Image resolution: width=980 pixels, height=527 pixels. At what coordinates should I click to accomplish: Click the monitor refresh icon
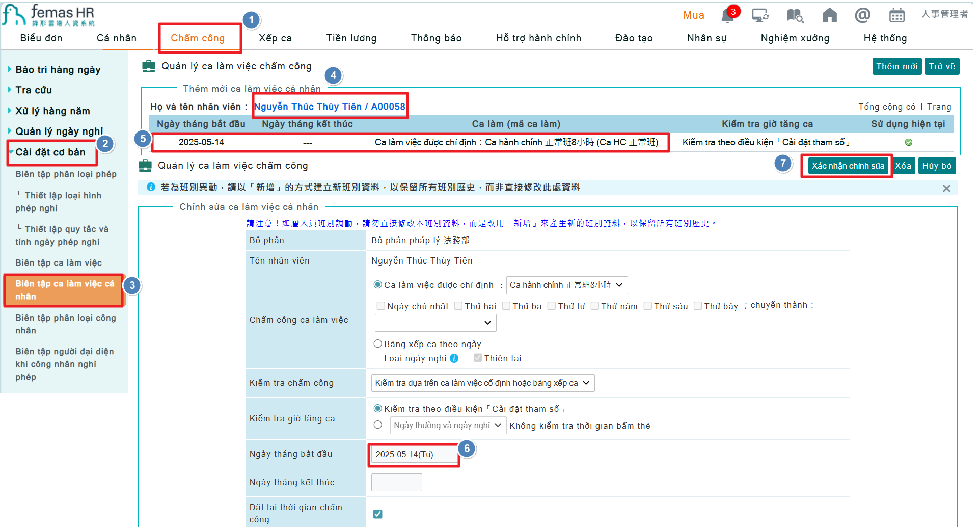coord(760,16)
